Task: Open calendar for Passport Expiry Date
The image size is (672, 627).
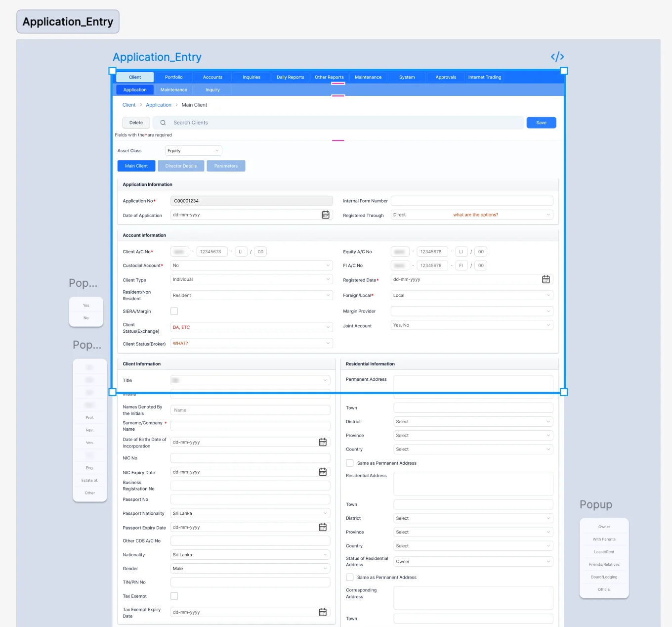Action: coord(323,527)
